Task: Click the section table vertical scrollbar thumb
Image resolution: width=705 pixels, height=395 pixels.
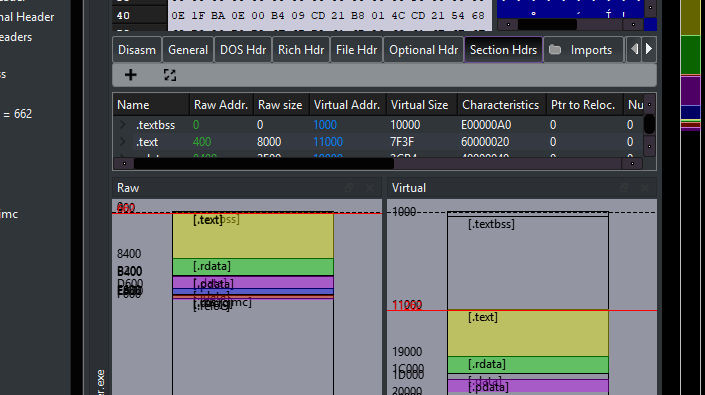Action: pyautogui.click(x=649, y=124)
